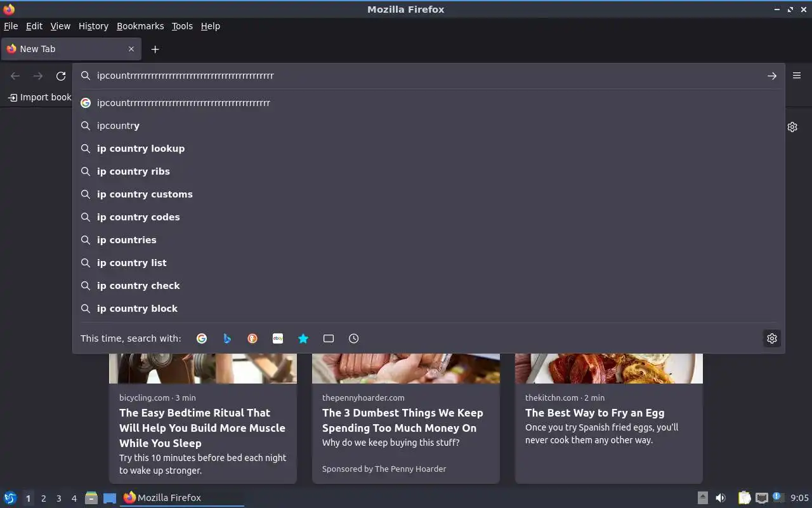Image resolution: width=812 pixels, height=508 pixels.
Task: Click the show desktop icon in taskbar
Action: point(110,498)
